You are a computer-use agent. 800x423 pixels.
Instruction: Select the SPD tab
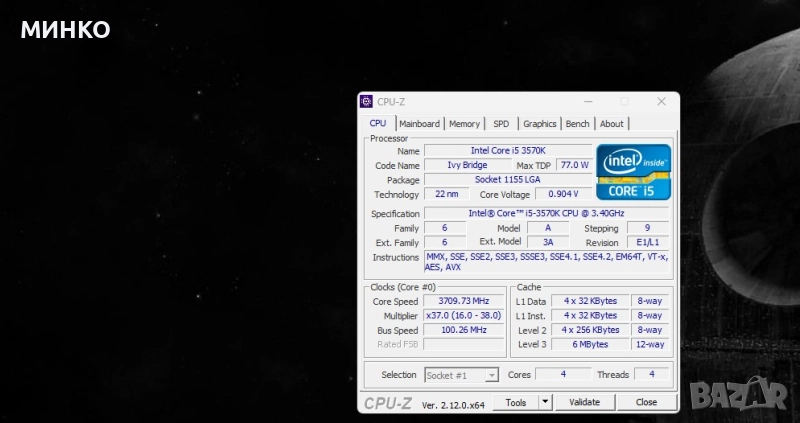tap(501, 124)
